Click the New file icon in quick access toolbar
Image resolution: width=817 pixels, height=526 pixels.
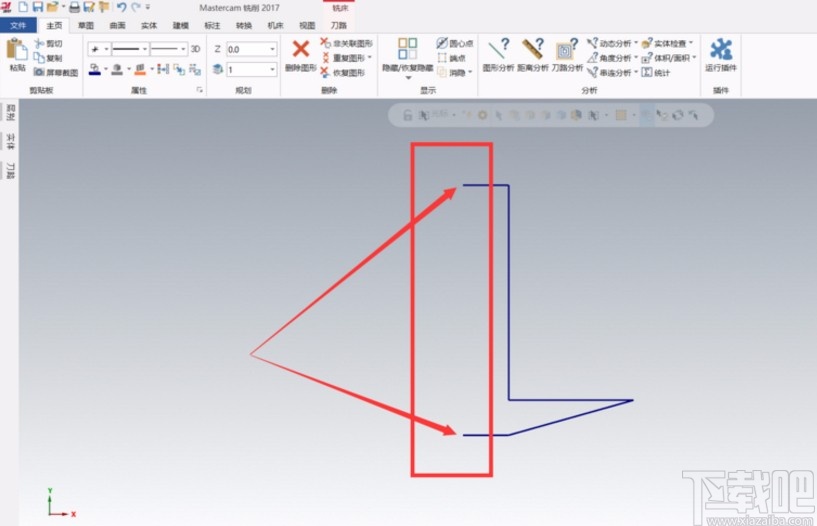point(23,7)
